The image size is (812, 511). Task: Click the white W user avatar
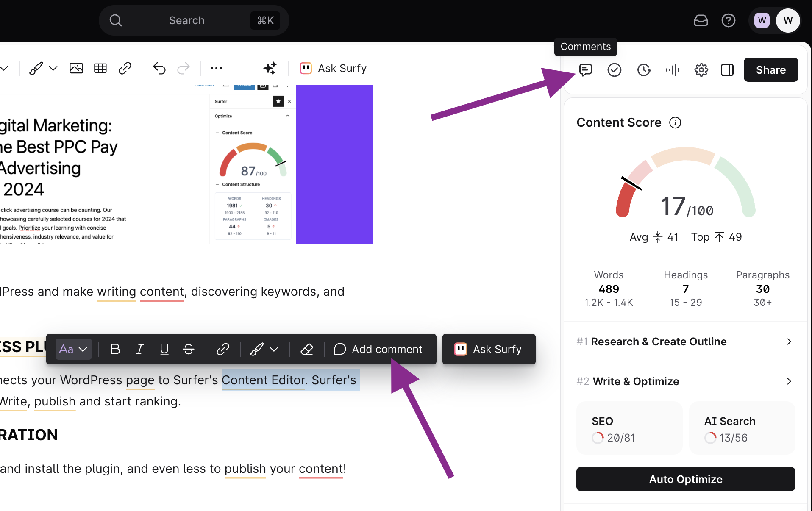788,20
